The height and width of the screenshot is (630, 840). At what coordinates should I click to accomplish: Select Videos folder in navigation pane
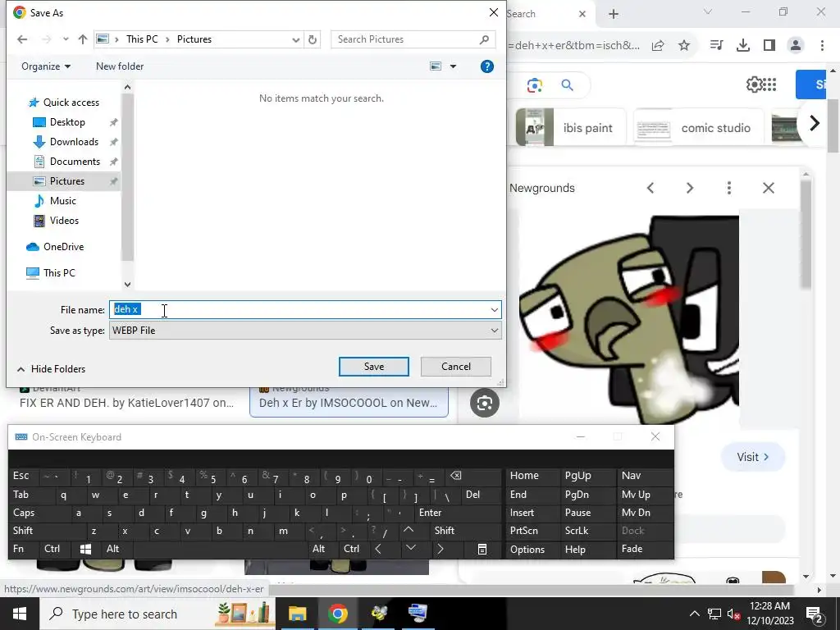point(64,221)
